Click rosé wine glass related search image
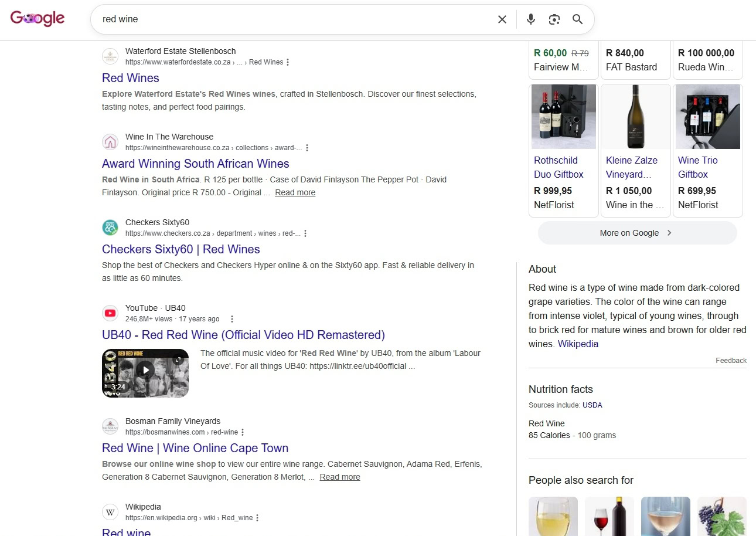756x536 pixels. pyautogui.click(x=666, y=516)
